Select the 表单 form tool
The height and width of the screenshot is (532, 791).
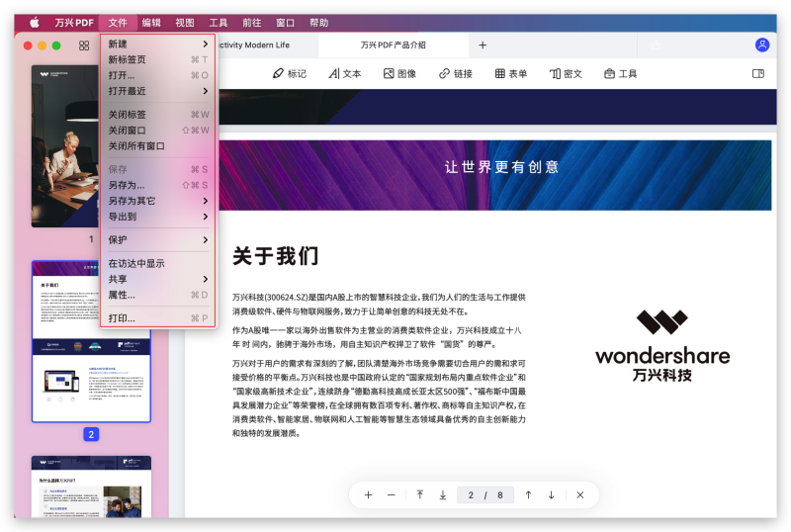click(x=510, y=74)
